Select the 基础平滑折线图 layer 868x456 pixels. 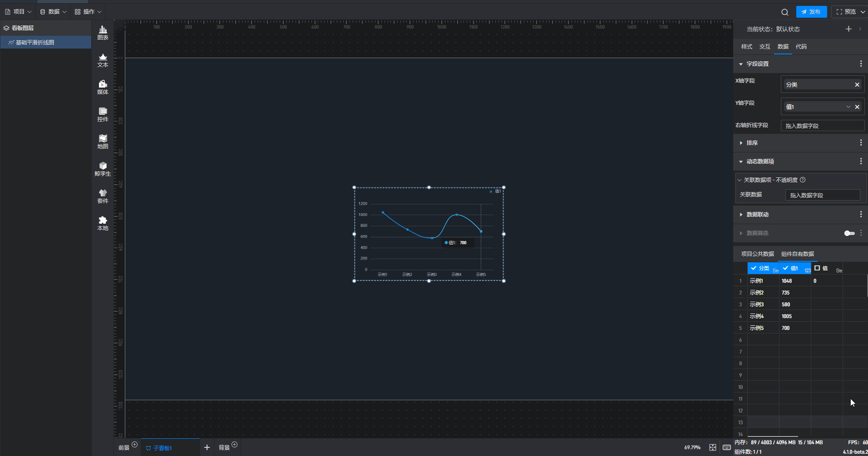46,43
